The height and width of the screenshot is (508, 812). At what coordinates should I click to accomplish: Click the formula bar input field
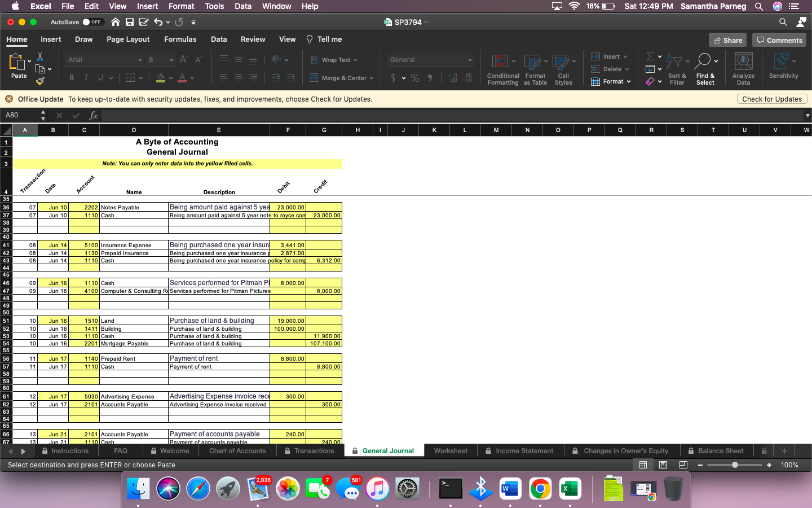coord(451,115)
